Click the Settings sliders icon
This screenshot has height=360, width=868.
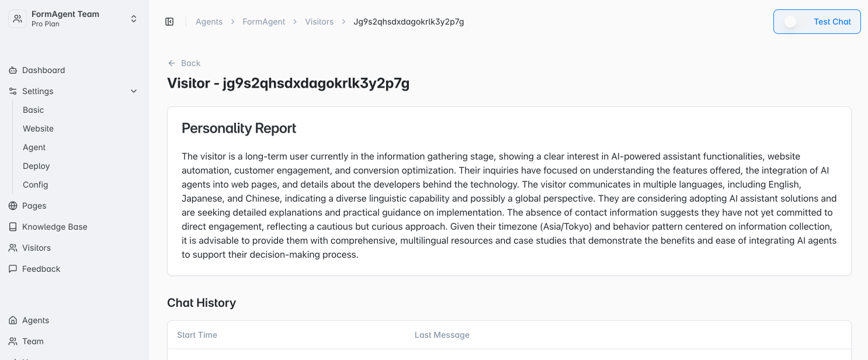13,91
